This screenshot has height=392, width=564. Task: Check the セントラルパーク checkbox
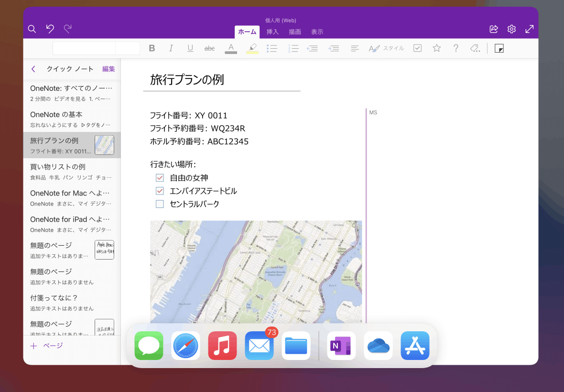(160, 204)
